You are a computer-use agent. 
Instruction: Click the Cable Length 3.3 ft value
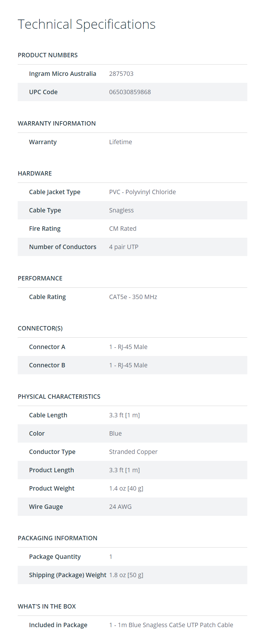pos(124,415)
